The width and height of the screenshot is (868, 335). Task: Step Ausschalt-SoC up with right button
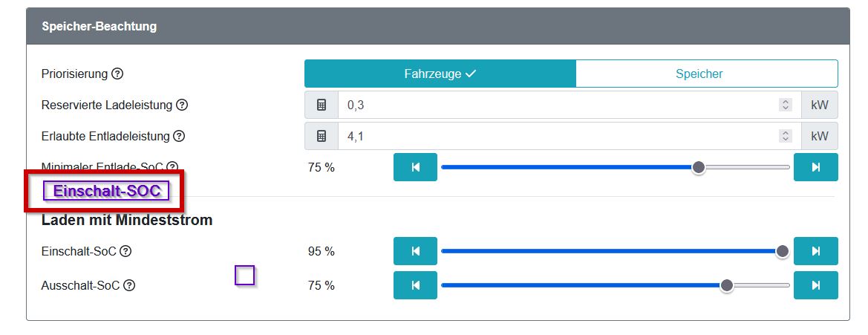click(815, 286)
